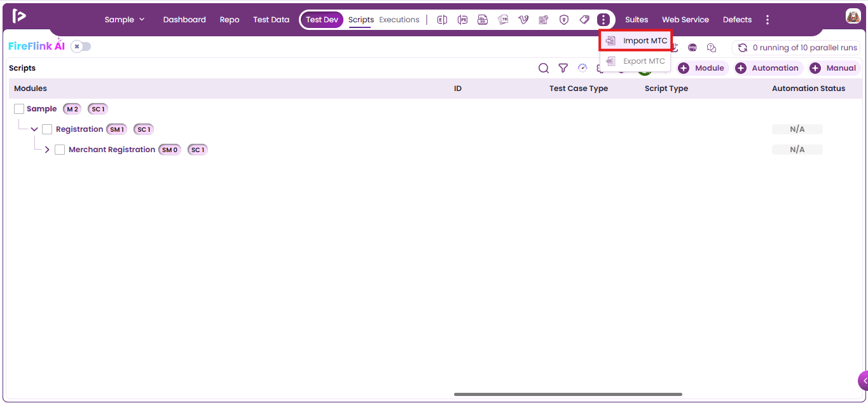Toggle the FireFlink AI switch
The image size is (868, 403).
[x=81, y=46]
